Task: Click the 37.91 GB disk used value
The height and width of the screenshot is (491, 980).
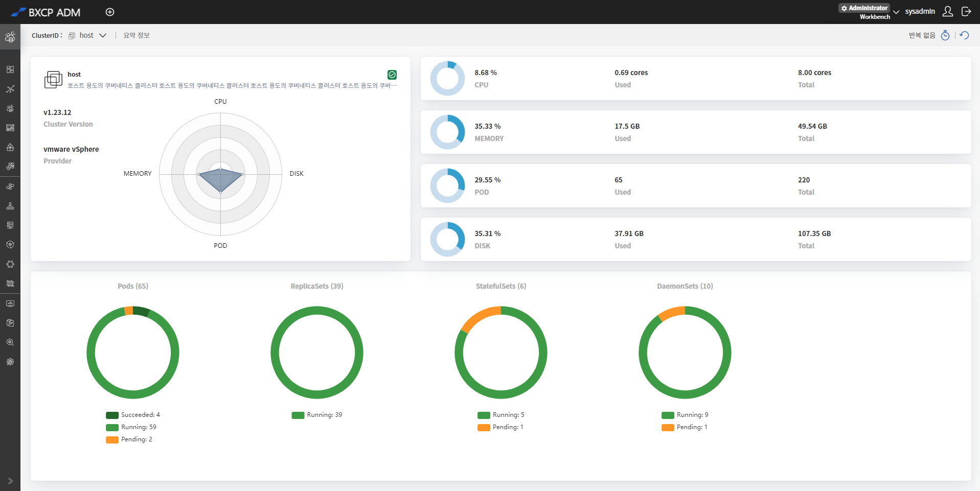Action: coord(629,233)
